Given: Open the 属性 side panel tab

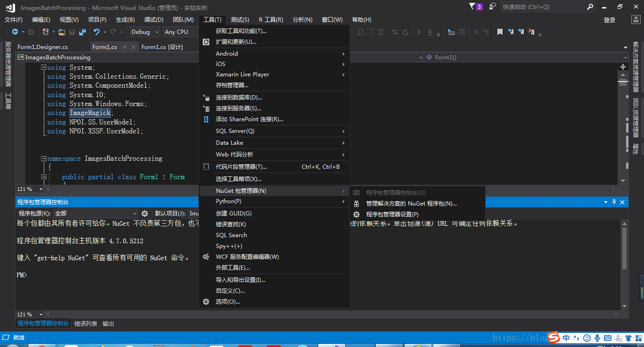Looking at the screenshot, I should click(636, 149).
